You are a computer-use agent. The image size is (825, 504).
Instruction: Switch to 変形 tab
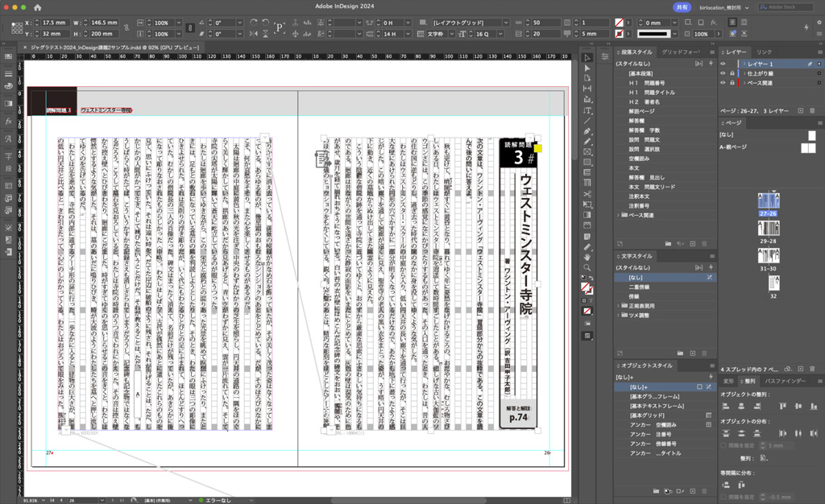pyautogui.click(x=728, y=381)
